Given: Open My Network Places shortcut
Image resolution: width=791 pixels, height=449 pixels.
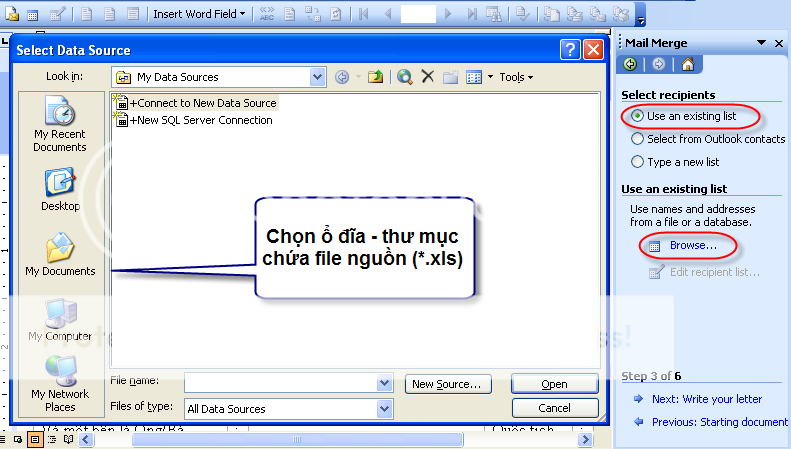Looking at the screenshot, I should click(x=60, y=384).
